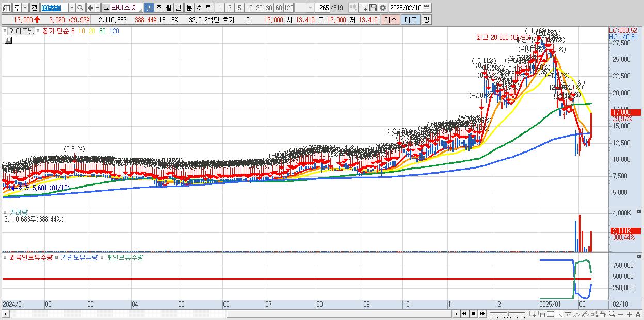Viewport: 644px width, 320px height.
Task: Select interval 5 tab
Action: (239, 8)
